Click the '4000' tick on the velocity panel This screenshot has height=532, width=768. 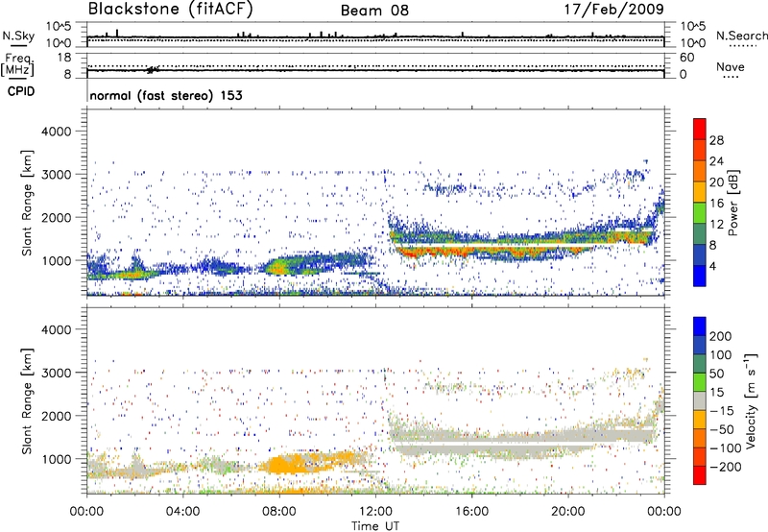(56, 329)
